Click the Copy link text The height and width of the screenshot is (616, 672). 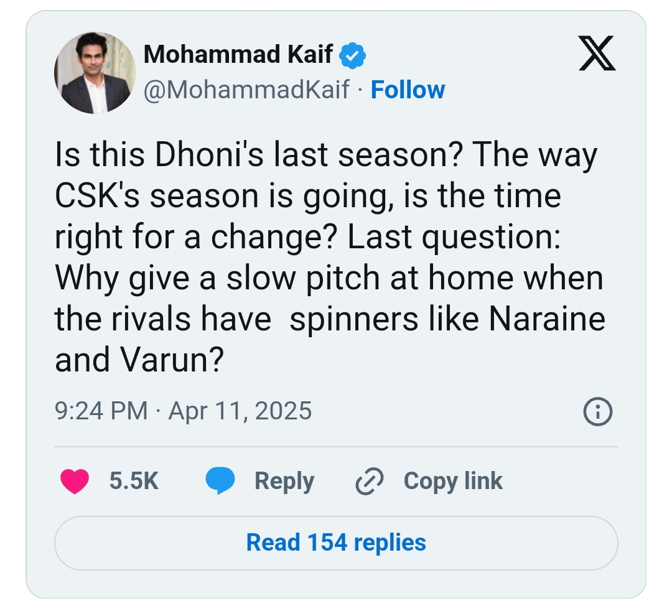click(453, 482)
